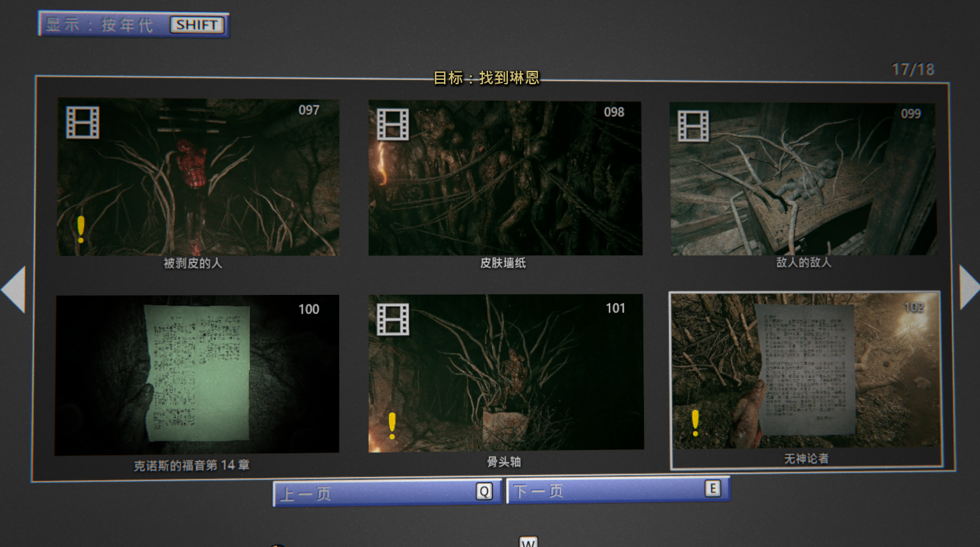This screenshot has width=980, height=547.
Task: Click the 上一页 previous page button
Action: coord(387,493)
